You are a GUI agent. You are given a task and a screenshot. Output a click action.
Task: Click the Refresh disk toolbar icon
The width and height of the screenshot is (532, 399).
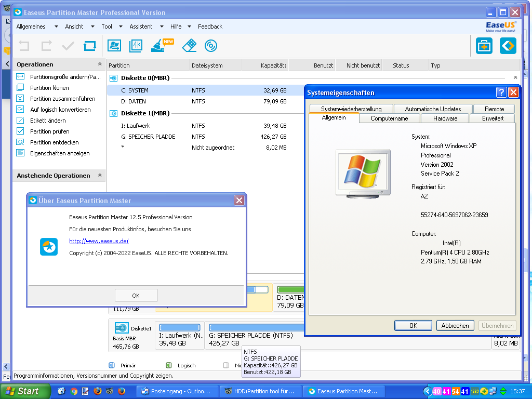[x=90, y=46]
